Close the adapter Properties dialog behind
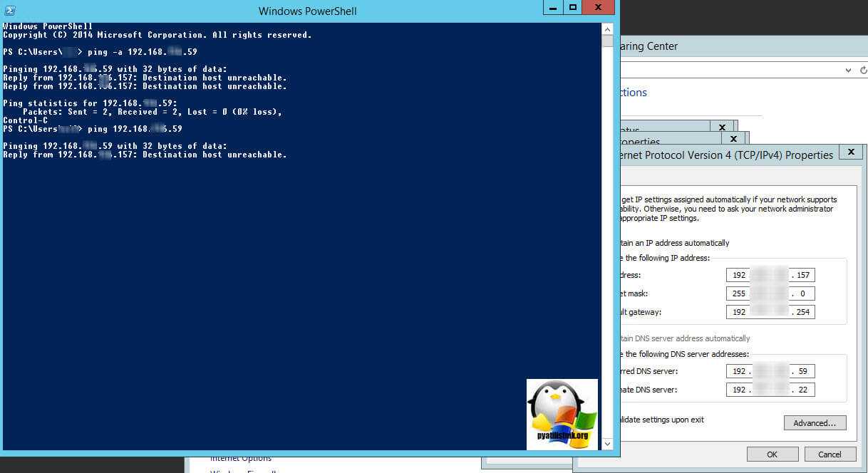868x473 pixels. [x=734, y=139]
